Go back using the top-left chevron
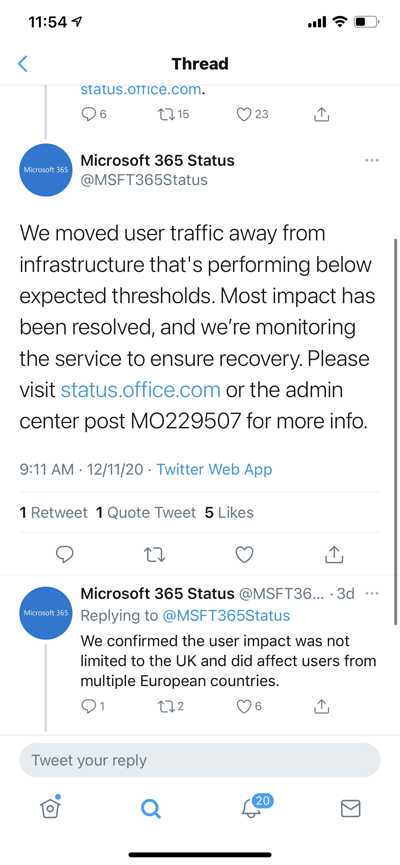The width and height of the screenshot is (400, 865). click(23, 63)
